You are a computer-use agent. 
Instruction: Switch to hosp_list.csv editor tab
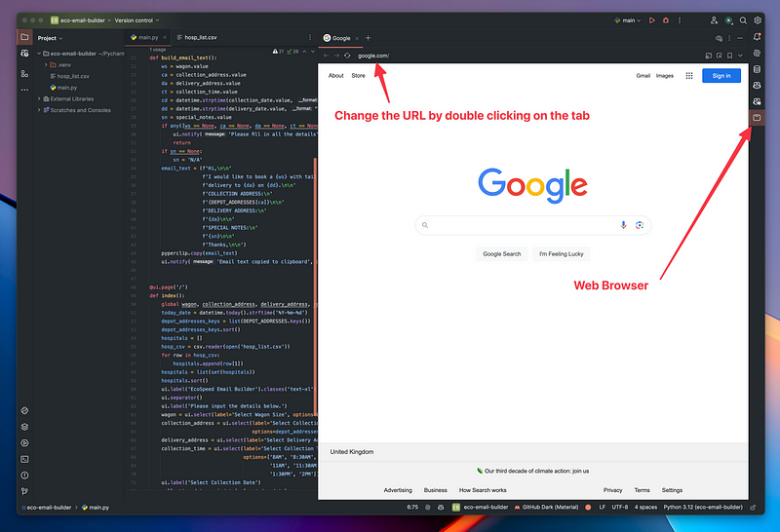pyautogui.click(x=197, y=37)
